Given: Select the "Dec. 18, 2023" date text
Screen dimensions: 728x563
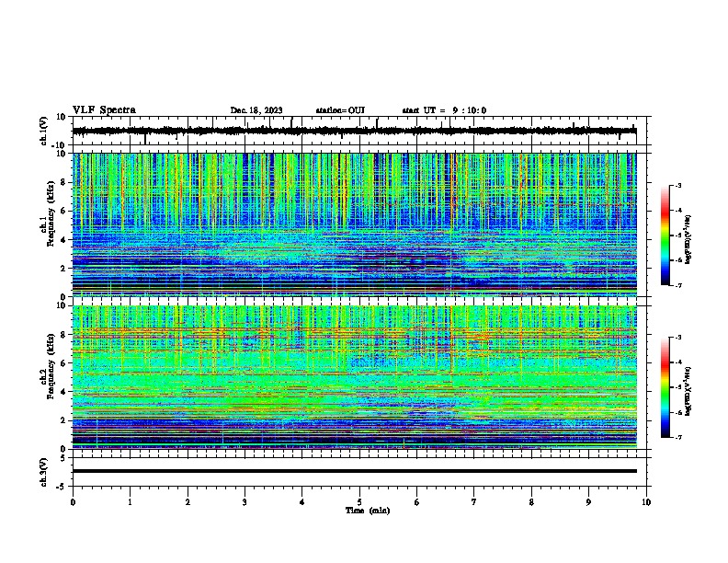Looking at the screenshot, I should tap(256, 110).
